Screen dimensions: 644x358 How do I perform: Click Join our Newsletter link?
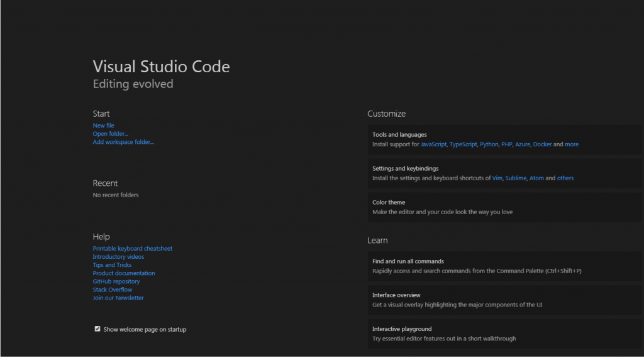click(118, 298)
